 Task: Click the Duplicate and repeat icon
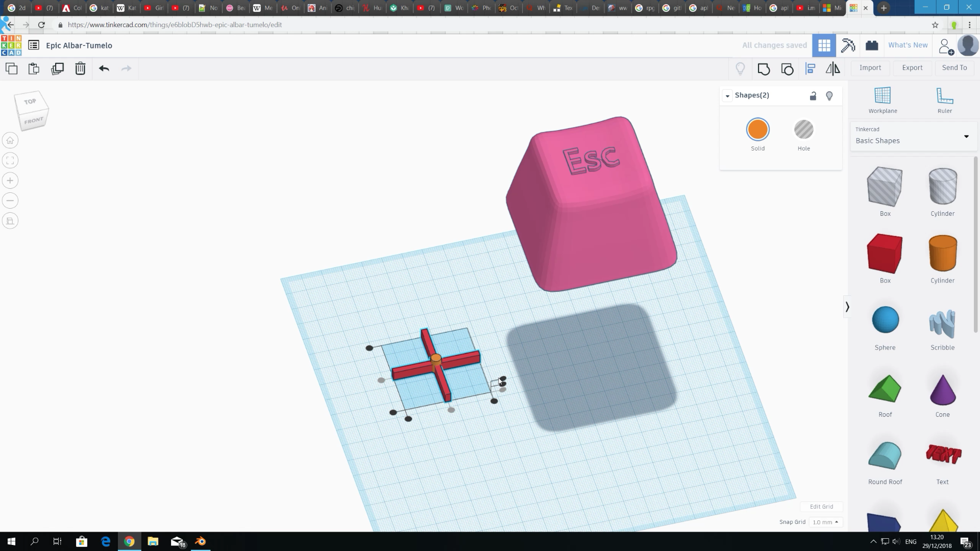tap(57, 68)
